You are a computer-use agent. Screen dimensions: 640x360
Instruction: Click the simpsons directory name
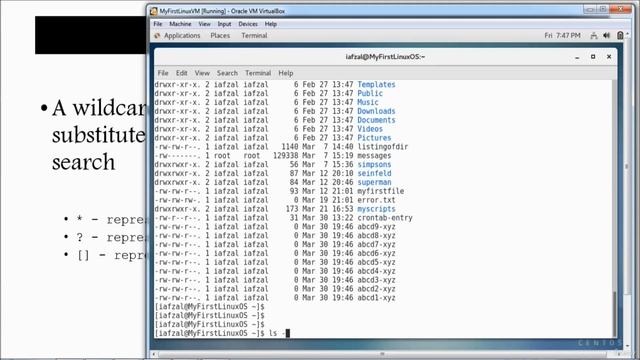coord(374,164)
